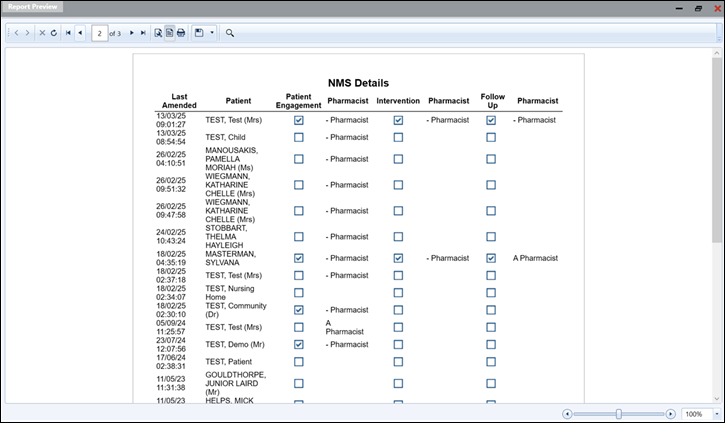Tick Patient Engagement for TEST, Nursing Home
725x423 pixels.
click(299, 293)
